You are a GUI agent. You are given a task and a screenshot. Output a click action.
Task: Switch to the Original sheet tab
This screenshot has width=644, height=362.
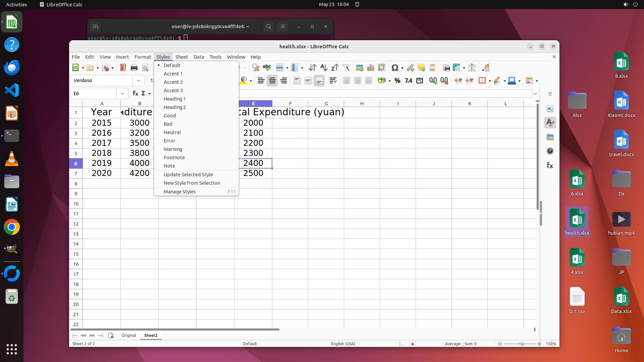pyautogui.click(x=128, y=335)
